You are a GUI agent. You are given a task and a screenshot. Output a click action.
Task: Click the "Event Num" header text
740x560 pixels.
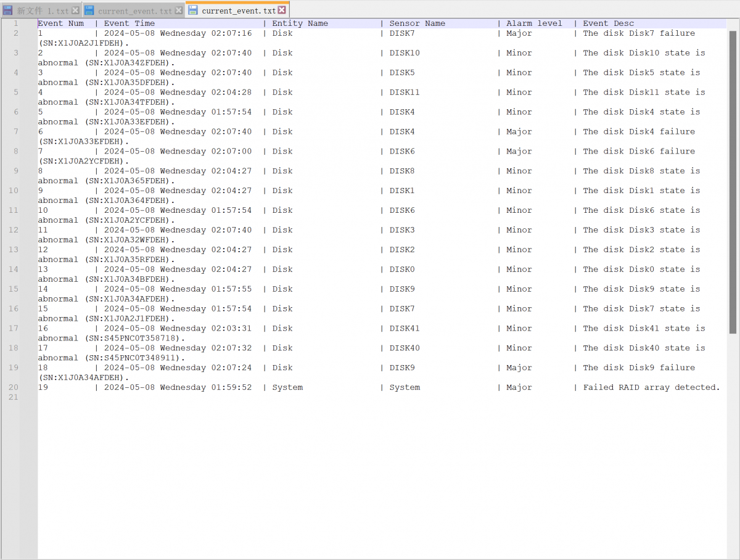(x=60, y=23)
